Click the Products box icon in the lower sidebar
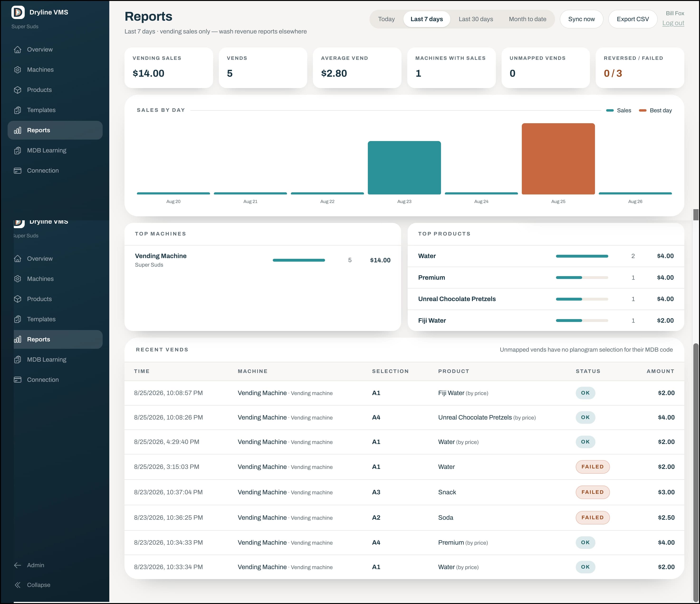This screenshot has width=700, height=604. [18, 299]
